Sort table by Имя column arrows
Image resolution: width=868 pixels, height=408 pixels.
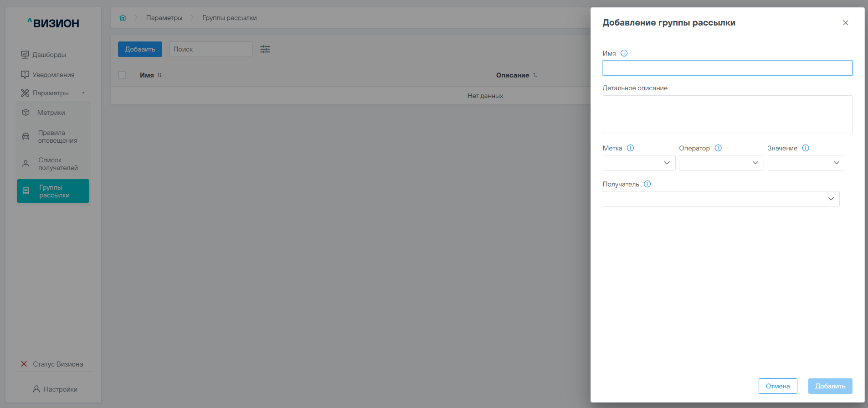(x=159, y=75)
